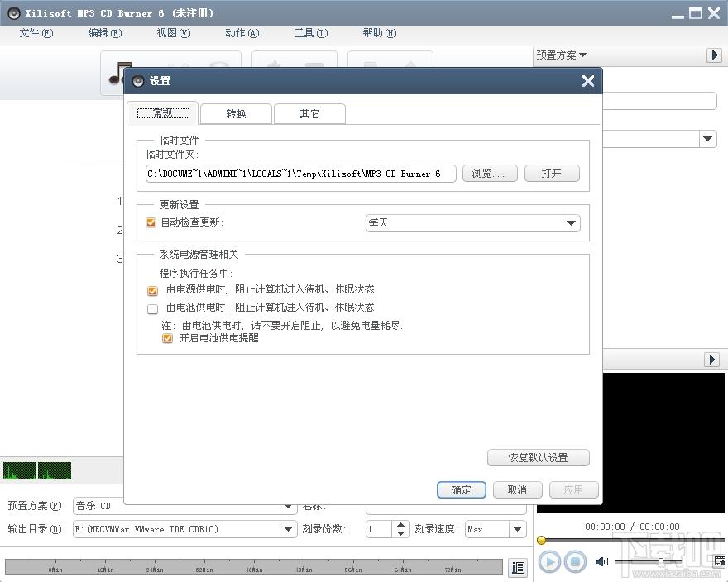This screenshot has width=728, height=582.
Task: Expand the 预置方案 header dropdown arrow
Action: pyautogui.click(x=582, y=55)
